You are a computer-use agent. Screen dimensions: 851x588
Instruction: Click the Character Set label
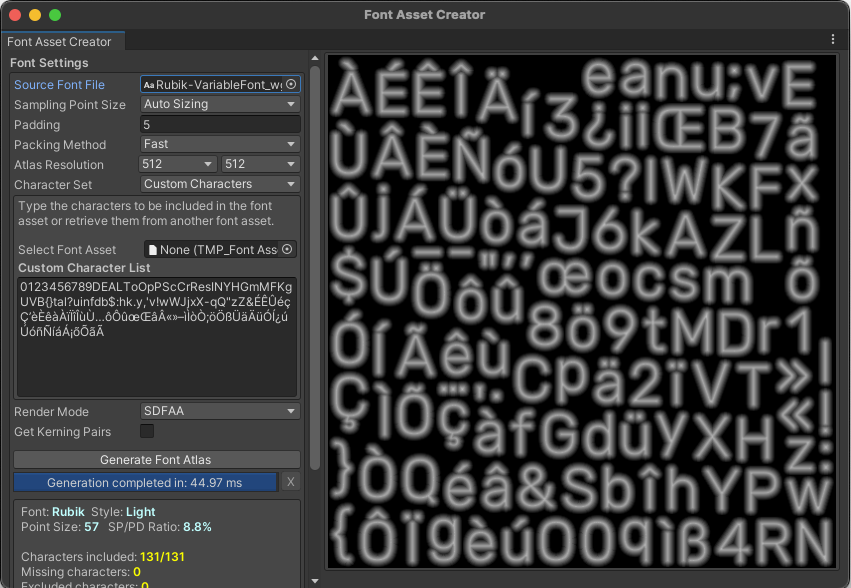pyautogui.click(x=53, y=185)
